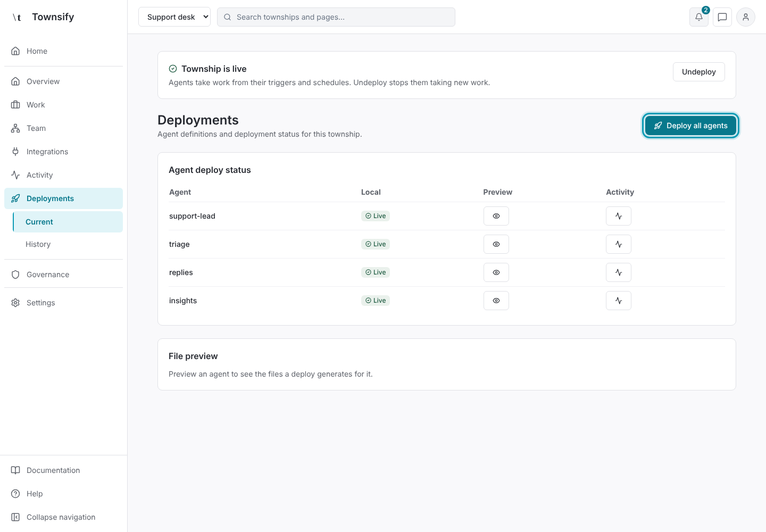
Task: Open the Help link
Action: [64, 494]
